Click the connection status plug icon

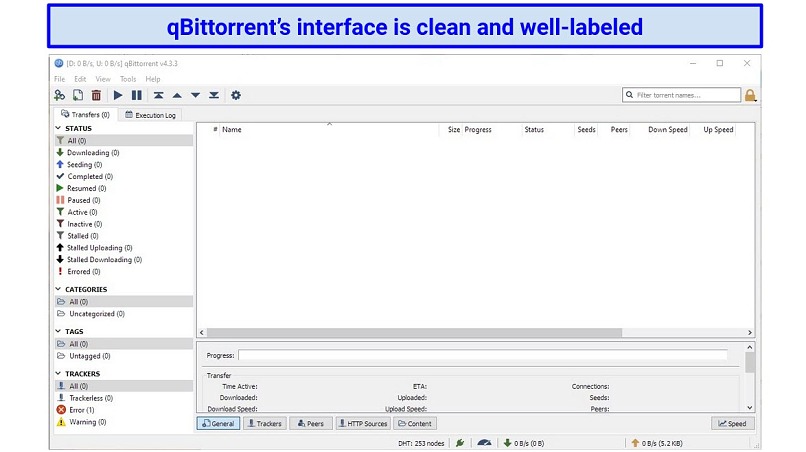[x=460, y=443]
